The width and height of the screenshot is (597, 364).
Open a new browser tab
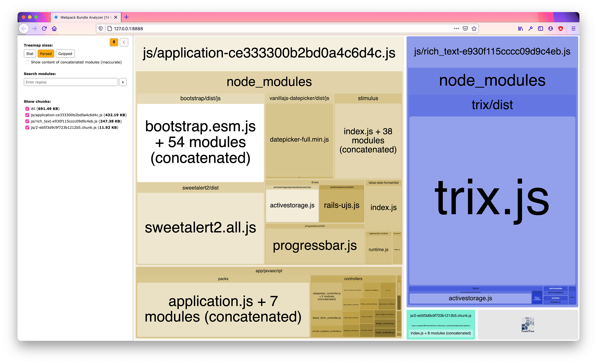click(x=126, y=17)
